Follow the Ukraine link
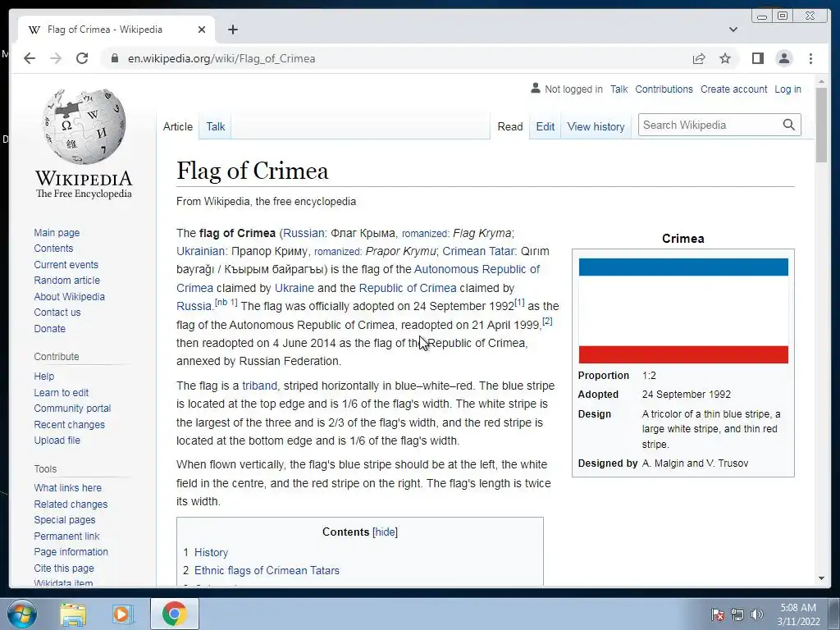This screenshot has width=840, height=630. pyautogui.click(x=294, y=288)
